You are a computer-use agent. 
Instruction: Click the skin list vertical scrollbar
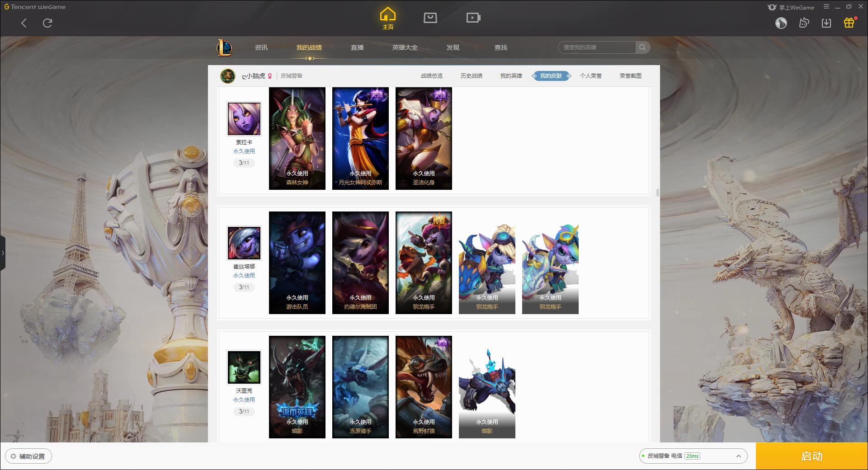pyautogui.click(x=657, y=193)
